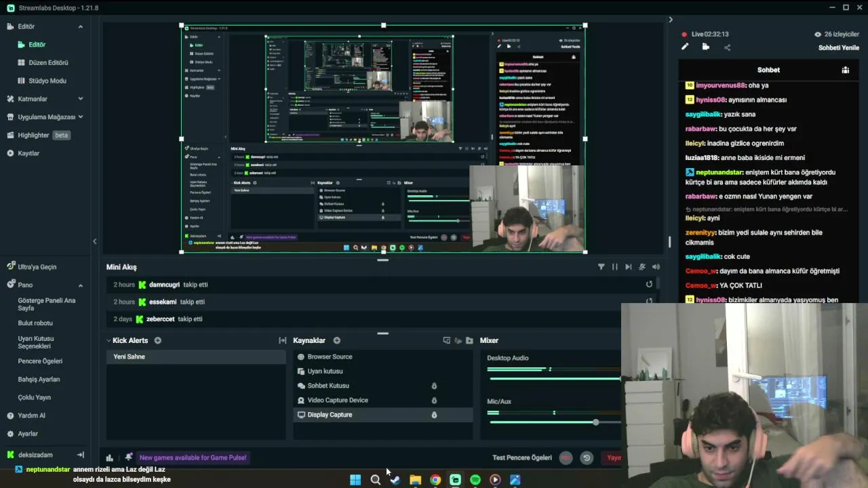Open Ayarlar settings
The image size is (868, 488).
27,434
